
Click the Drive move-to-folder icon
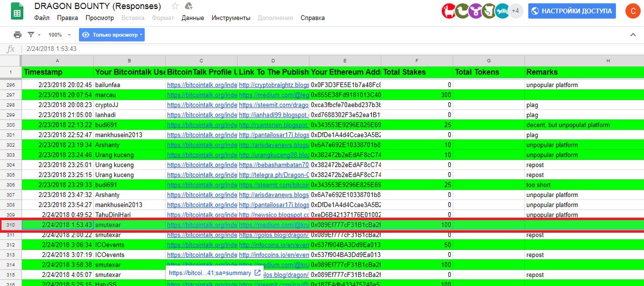pos(189,7)
